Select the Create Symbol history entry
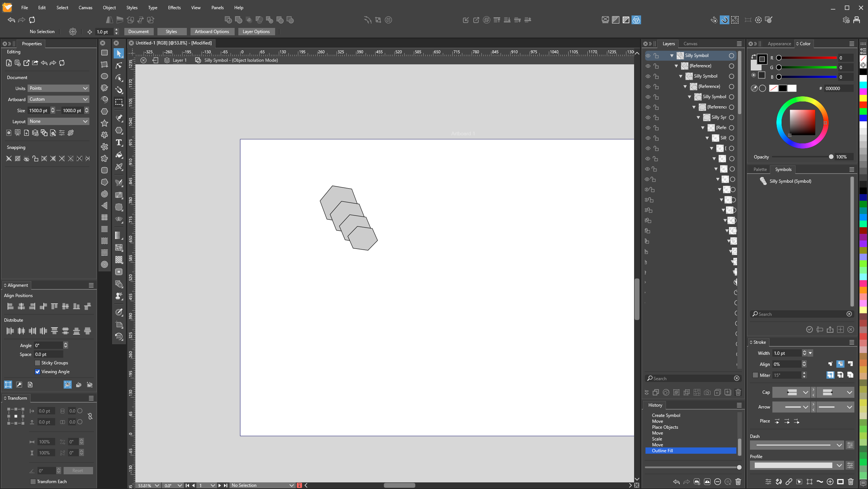 click(666, 415)
